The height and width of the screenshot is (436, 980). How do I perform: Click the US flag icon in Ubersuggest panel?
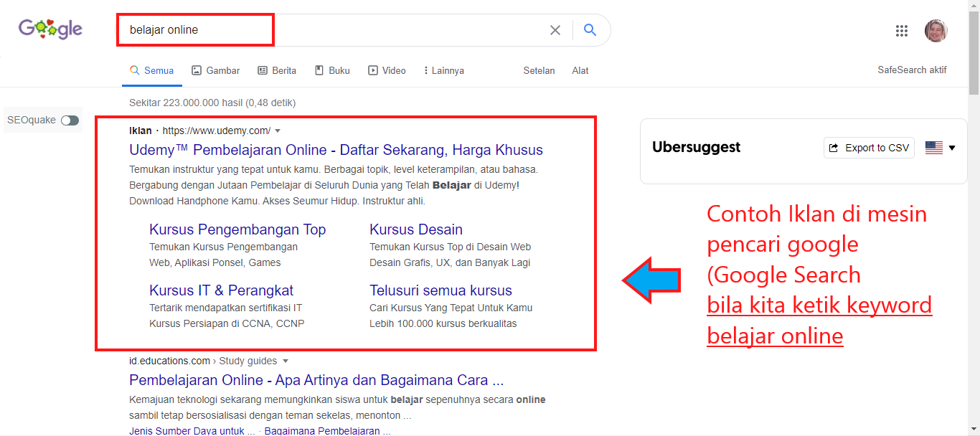click(933, 148)
